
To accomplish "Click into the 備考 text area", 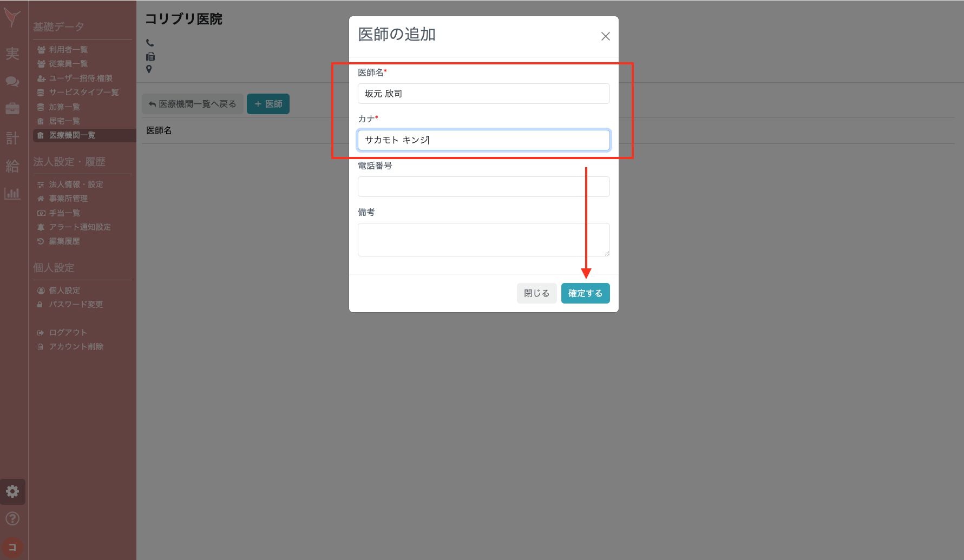I will click(x=483, y=239).
